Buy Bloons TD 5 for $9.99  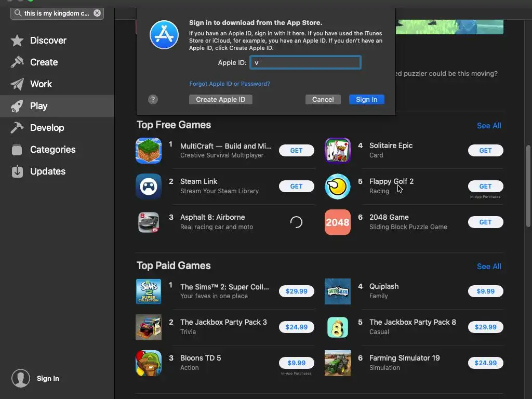tap(297, 363)
